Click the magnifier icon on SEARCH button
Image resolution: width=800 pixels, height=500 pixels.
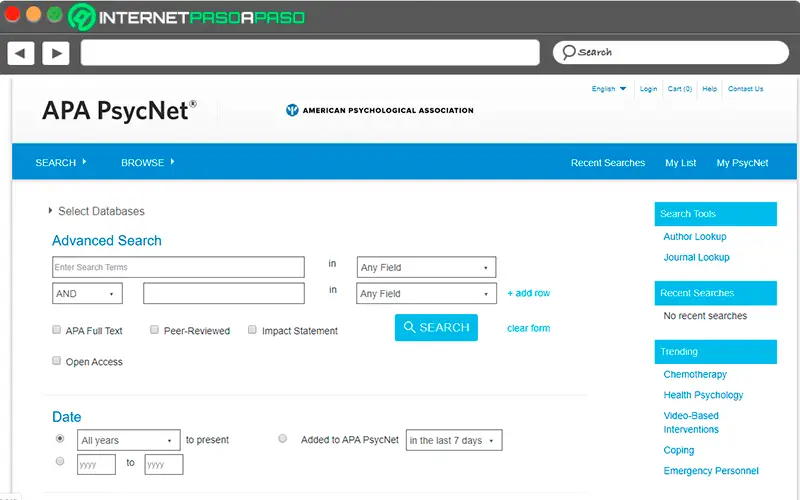point(409,327)
